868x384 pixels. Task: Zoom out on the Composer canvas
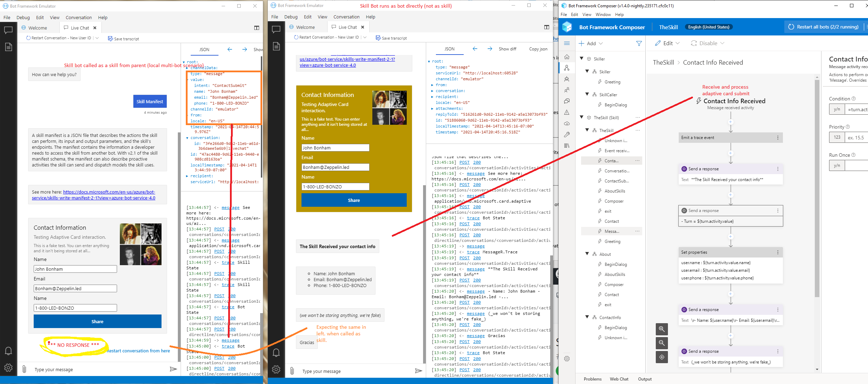click(662, 343)
